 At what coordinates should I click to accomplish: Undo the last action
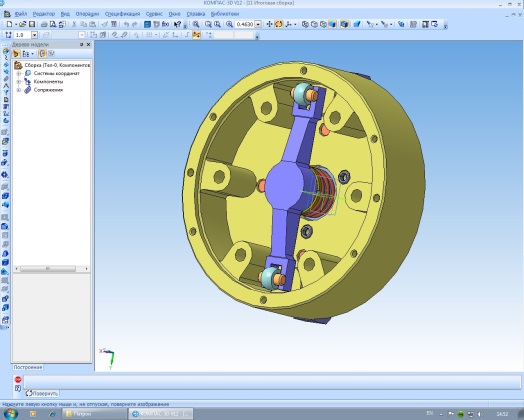126,24
